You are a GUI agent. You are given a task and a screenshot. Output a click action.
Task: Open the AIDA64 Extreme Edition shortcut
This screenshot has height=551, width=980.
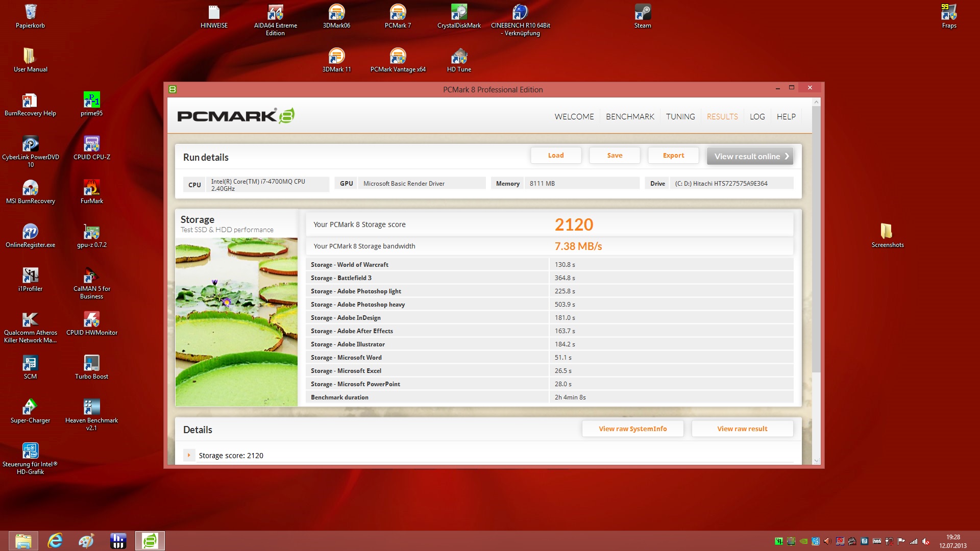[275, 13]
